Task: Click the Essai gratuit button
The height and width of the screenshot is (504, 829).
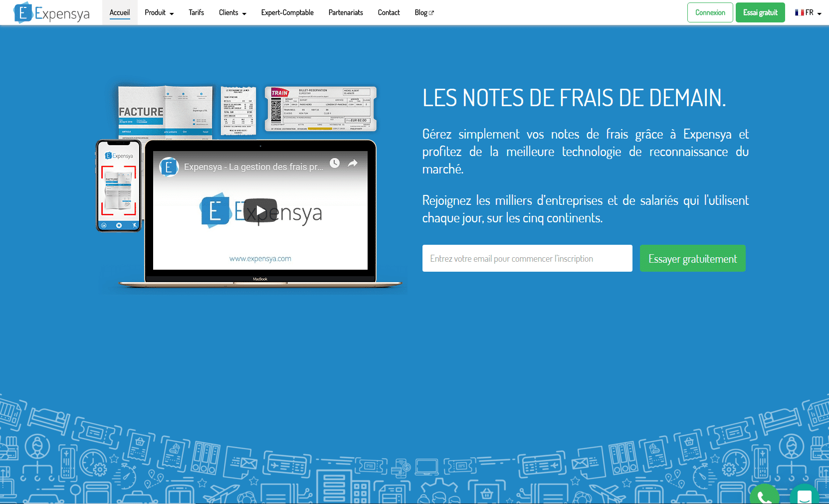Action: pyautogui.click(x=760, y=12)
